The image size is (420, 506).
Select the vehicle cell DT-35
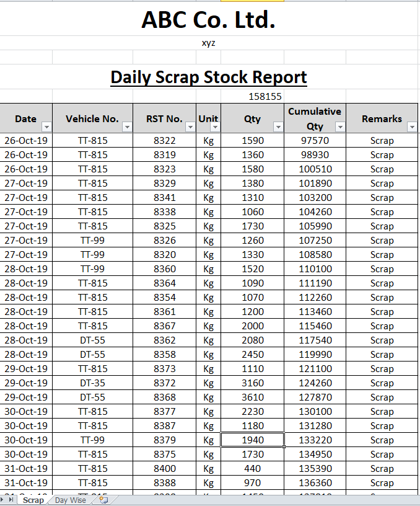[93, 383]
